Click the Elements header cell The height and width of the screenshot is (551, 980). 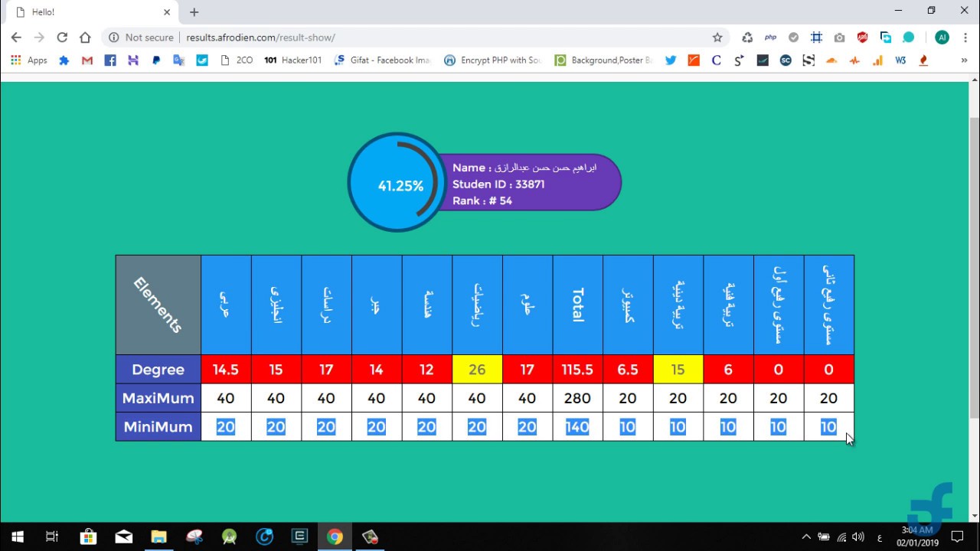[x=158, y=305]
